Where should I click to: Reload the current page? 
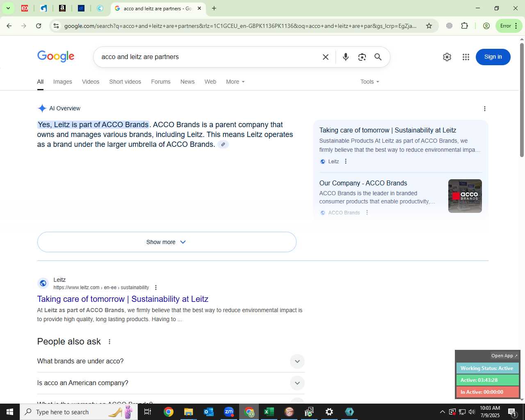point(39,26)
